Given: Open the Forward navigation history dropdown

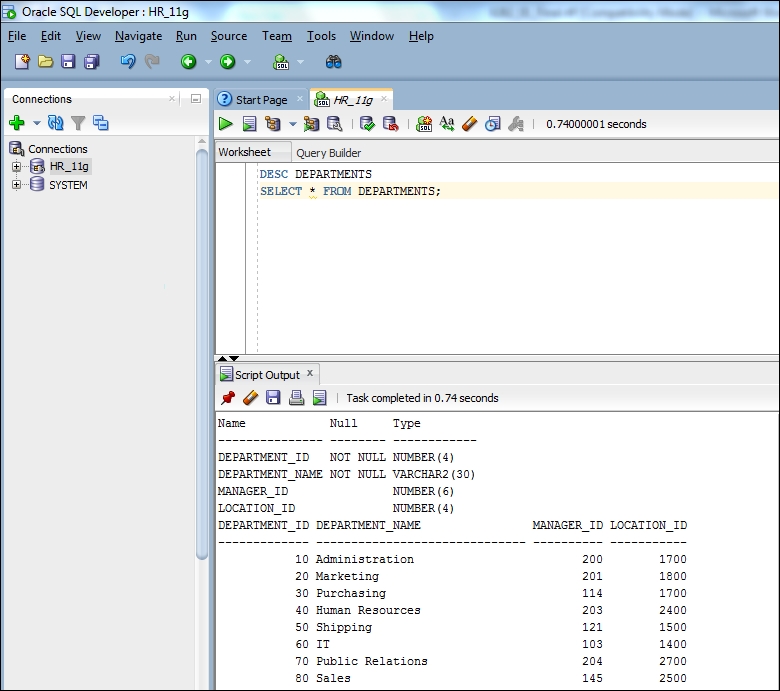Looking at the screenshot, I should coord(247,62).
